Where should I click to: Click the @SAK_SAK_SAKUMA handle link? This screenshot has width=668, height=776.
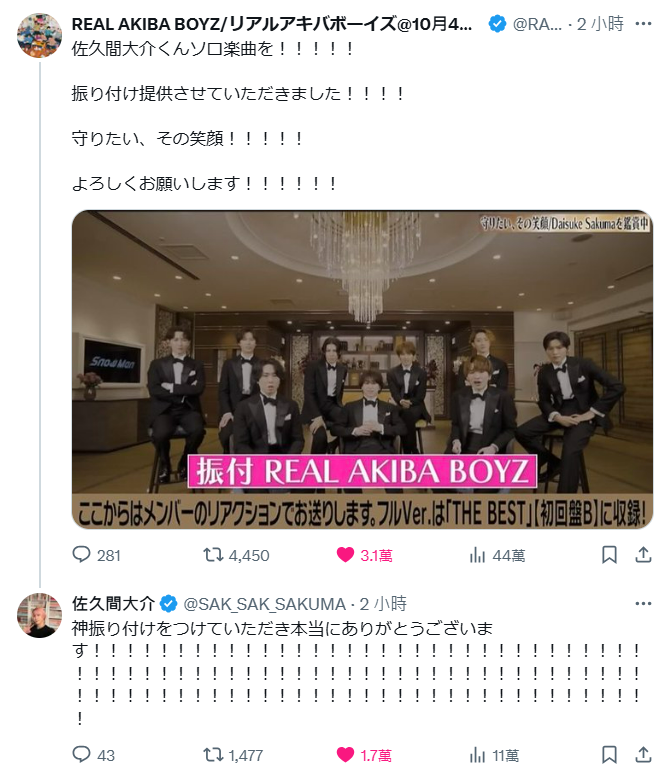click(x=264, y=604)
